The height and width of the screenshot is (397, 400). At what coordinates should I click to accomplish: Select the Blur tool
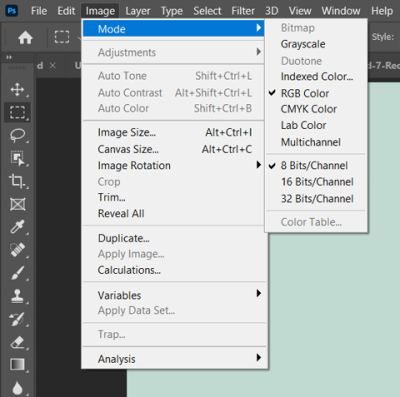(17, 388)
